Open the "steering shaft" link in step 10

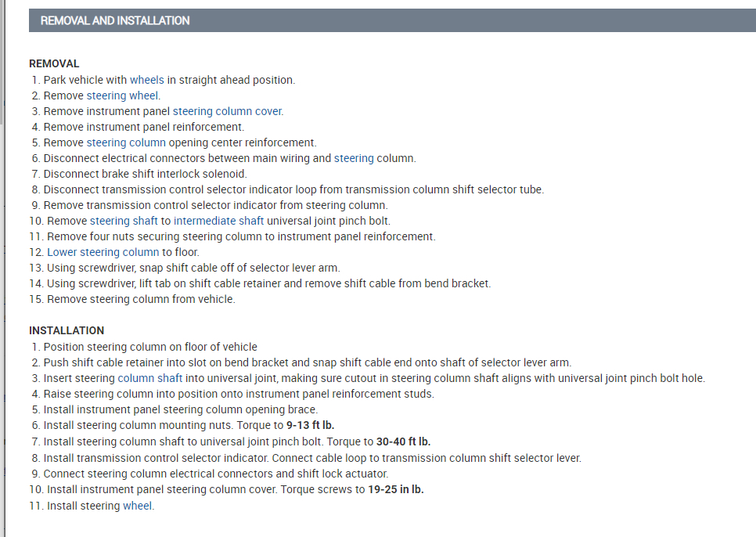[x=124, y=221]
